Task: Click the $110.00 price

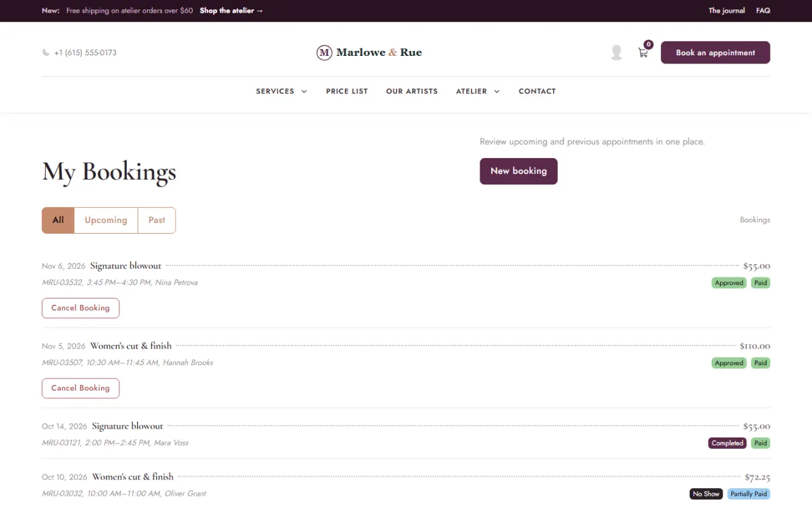Action: click(x=755, y=346)
